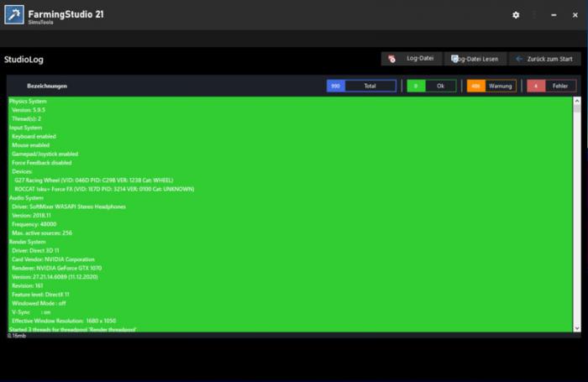
Task: Close the FarmingStudio window
Action: tap(575, 15)
